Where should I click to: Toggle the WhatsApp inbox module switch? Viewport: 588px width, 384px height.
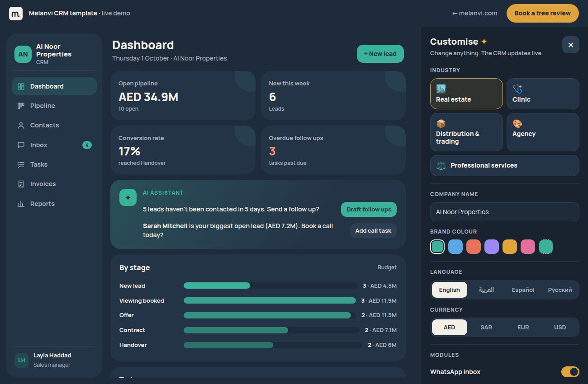[x=570, y=372]
